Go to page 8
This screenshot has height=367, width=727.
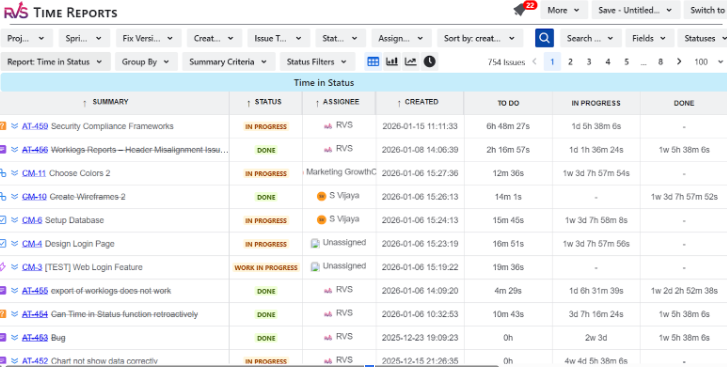tap(660, 62)
